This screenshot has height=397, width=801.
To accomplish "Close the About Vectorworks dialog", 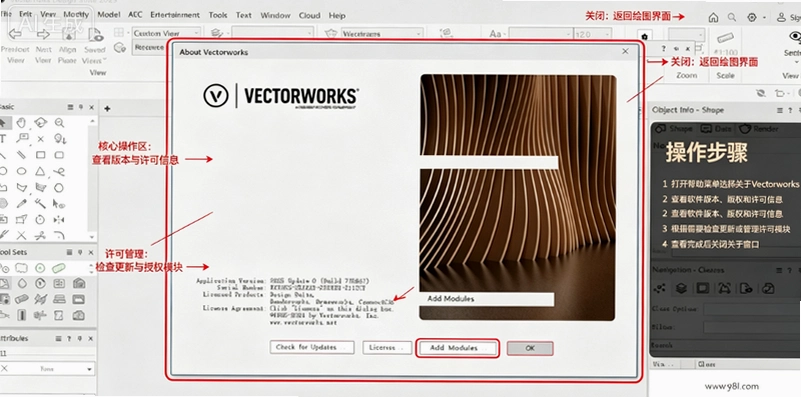I will tap(625, 51).
